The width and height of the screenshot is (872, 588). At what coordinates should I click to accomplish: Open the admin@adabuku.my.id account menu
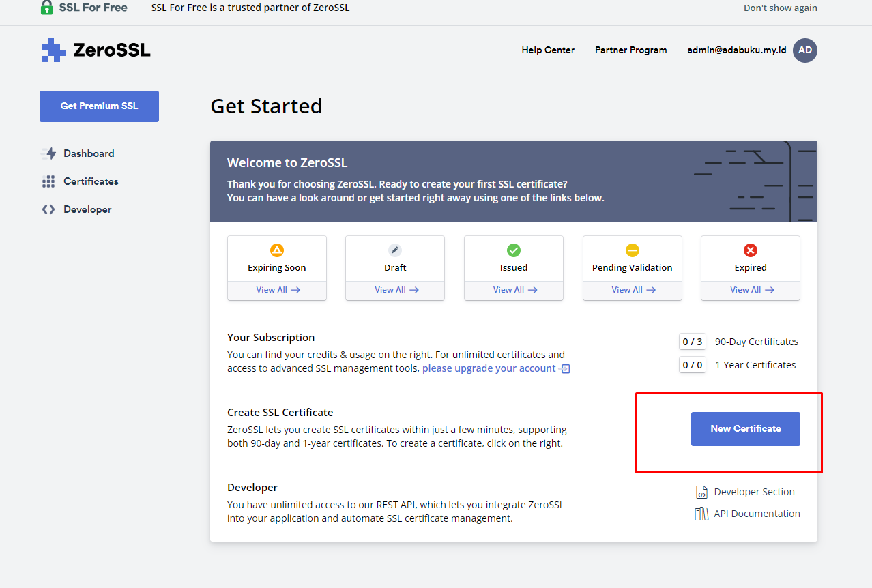pyautogui.click(x=737, y=50)
